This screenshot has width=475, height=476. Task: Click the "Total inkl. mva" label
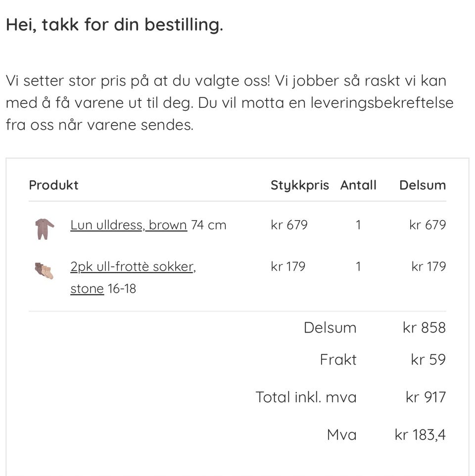click(306, 397)
